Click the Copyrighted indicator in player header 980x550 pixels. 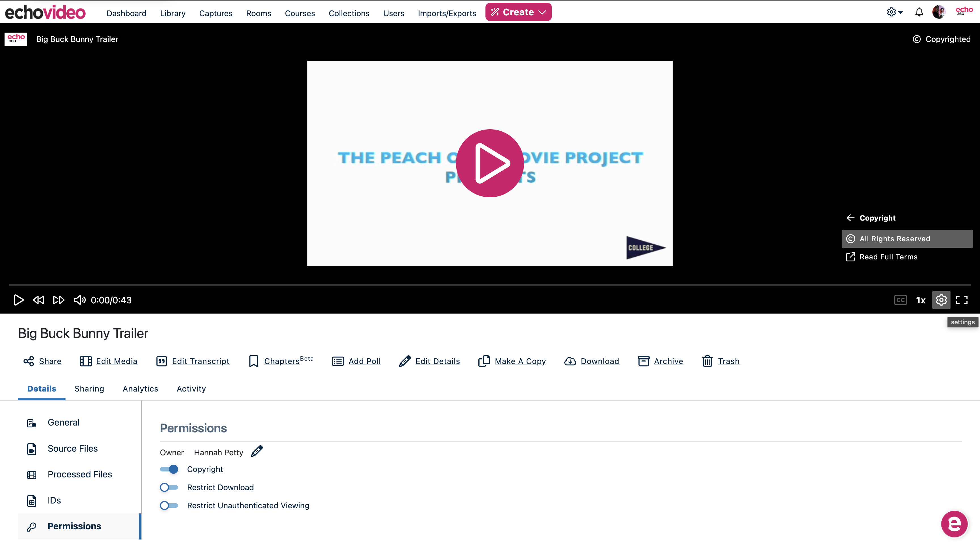941,39
